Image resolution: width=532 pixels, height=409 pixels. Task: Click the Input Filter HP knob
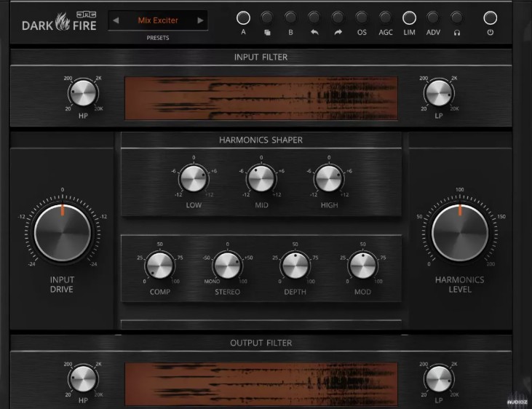83,93
